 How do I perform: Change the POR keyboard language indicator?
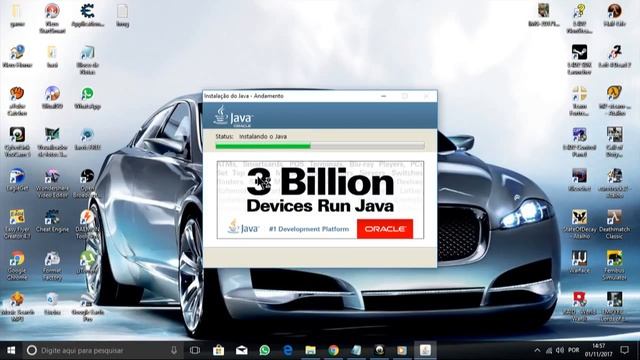pyautogui.click(x=573, y=350)
